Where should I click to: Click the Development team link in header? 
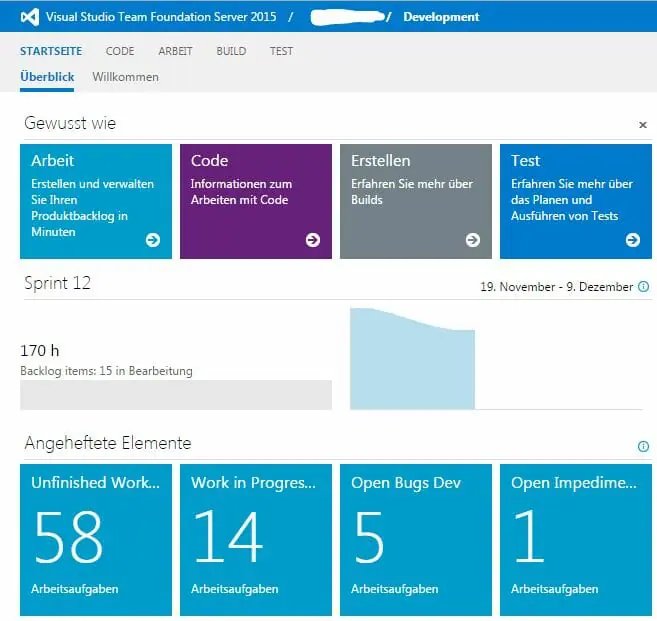441,17
